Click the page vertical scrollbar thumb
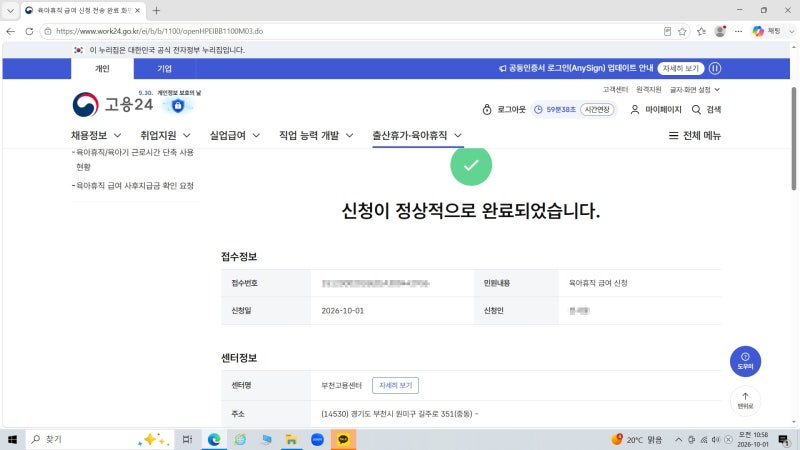Viewport: 800px width, 450px height. [793, 139]
